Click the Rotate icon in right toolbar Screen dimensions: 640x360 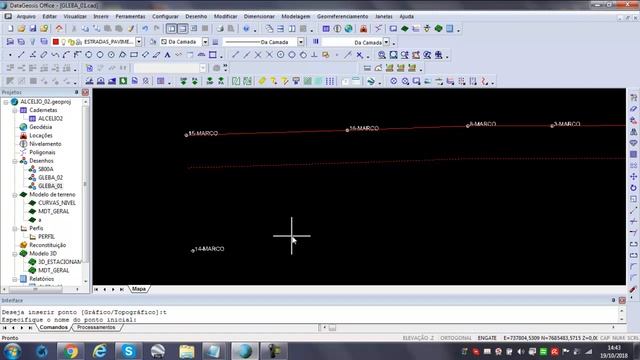pyautogui.click(x=633, y=188)
